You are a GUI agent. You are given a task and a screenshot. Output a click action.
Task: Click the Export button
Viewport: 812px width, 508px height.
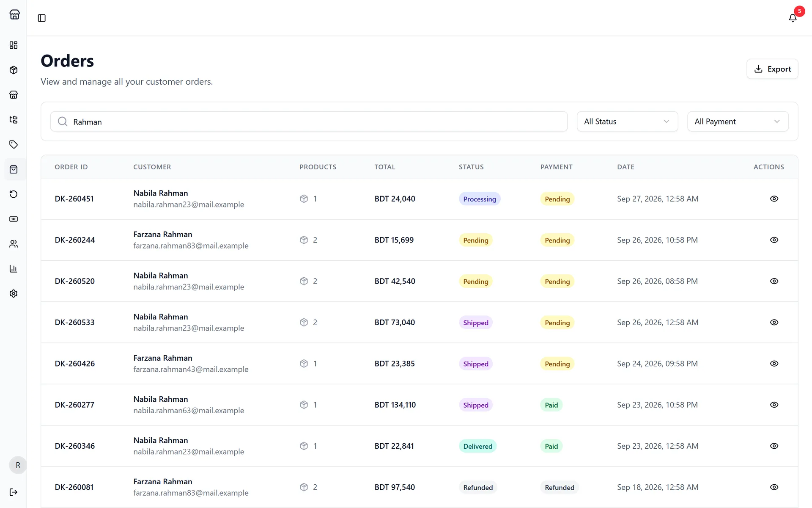(x=772, y=69)
